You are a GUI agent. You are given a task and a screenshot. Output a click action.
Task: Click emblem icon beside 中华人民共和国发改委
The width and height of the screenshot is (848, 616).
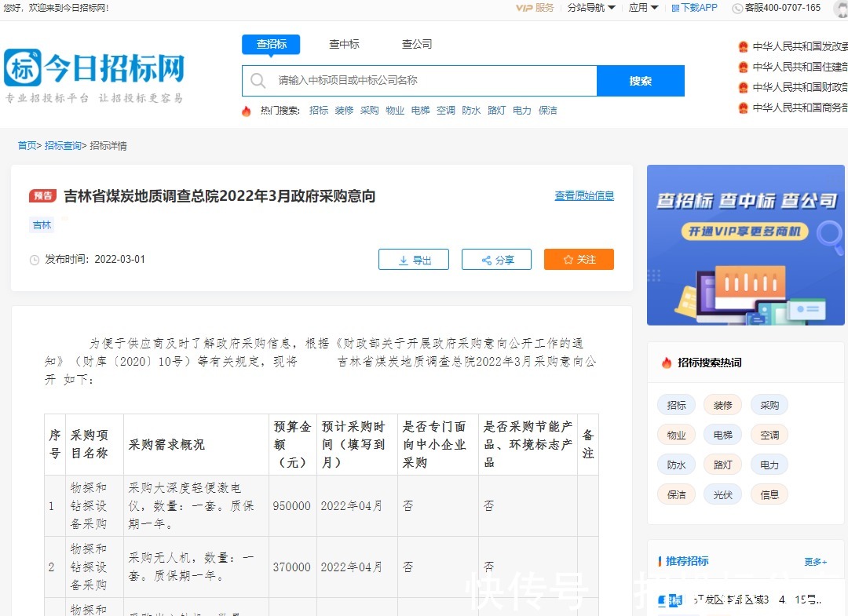(743, 46)
